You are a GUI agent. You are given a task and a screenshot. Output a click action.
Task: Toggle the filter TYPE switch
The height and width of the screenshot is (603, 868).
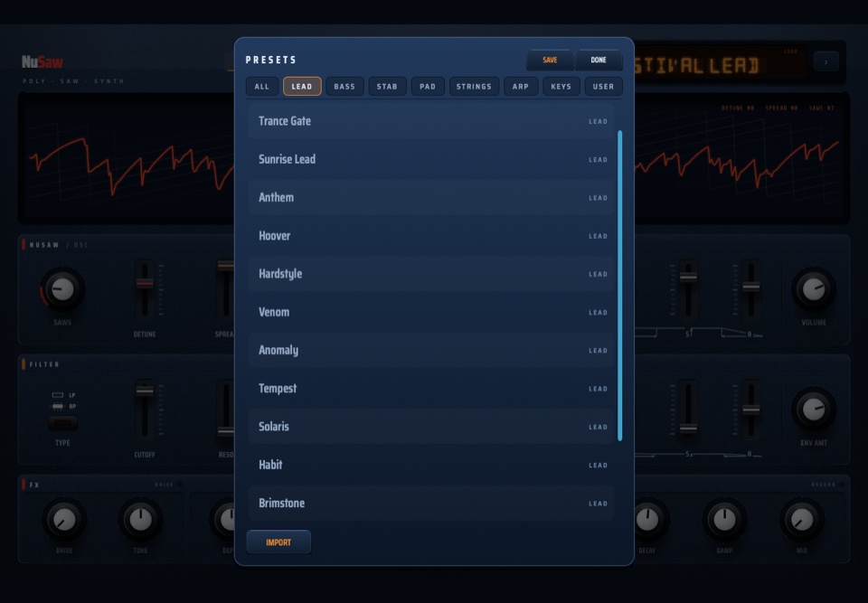(62, 424)
